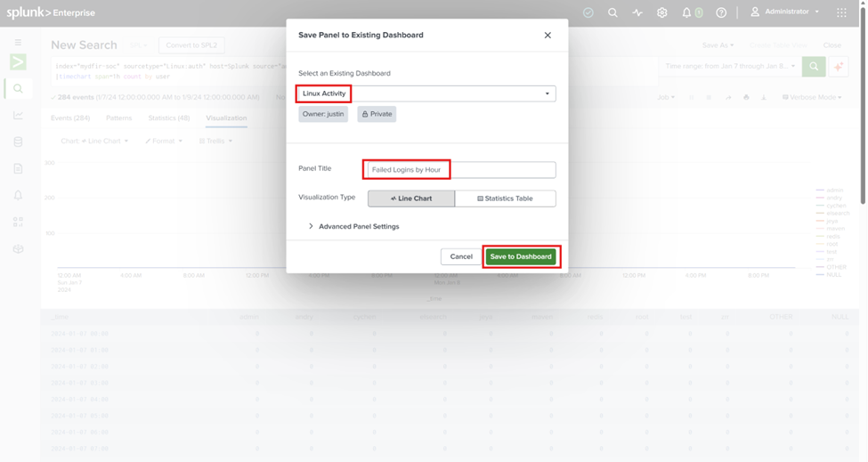The image size is (868, 462).
Task: Open the Verbose Mode dropdown
Action: (x=812, y=97)
